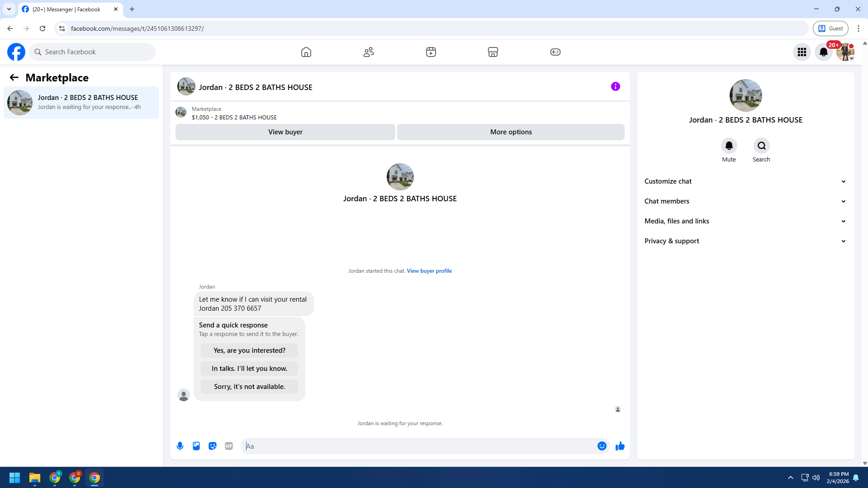The image size is (868, 488).
Task: Send quick response 'Yes, are you interested?'
Action: click(x=249, y=351)
